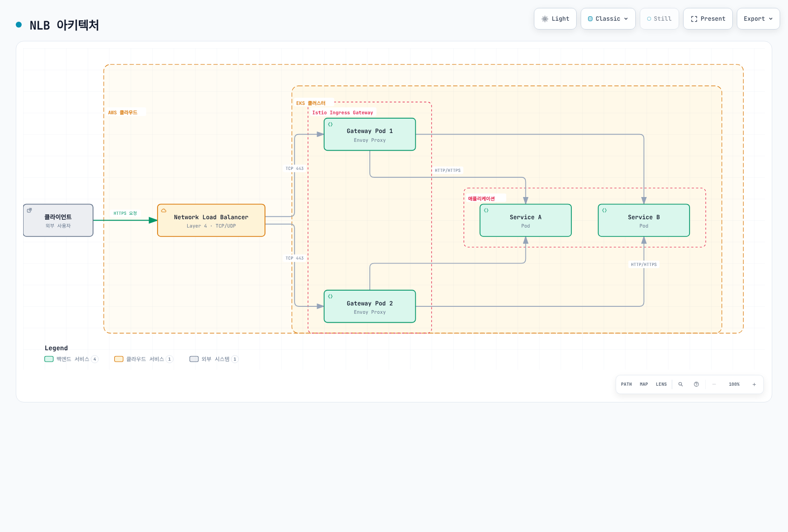Viewport: 788px width, 532px height.
Task: Select the Service B node
Action: pyautogui.click(x=644, y=221)
